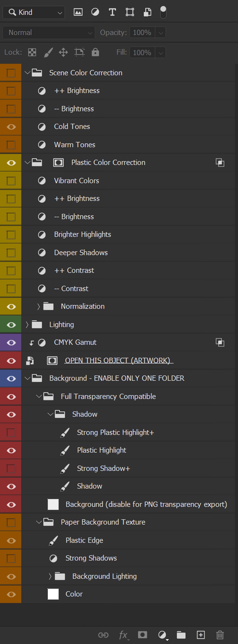Open the blending mode dropdown

(x=49, y=33)
